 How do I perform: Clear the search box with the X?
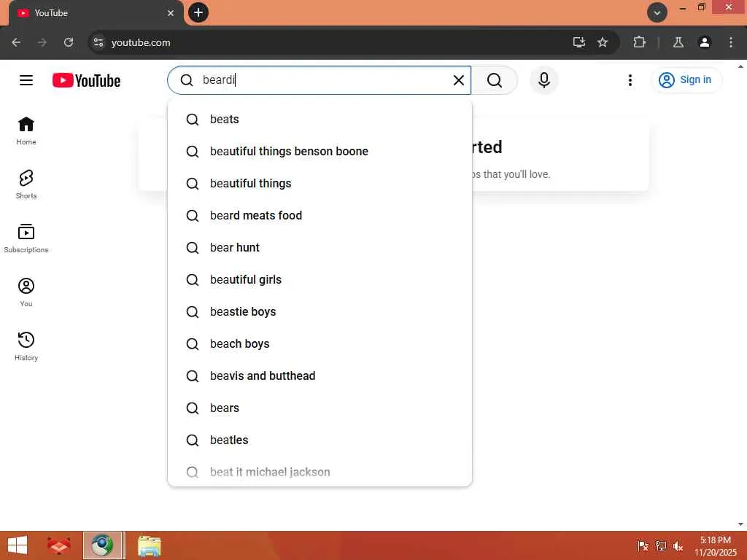pyautogui.click(x=458, y=80)
